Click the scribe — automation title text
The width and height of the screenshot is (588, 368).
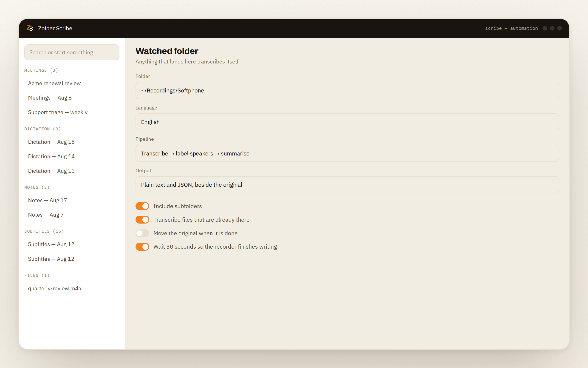(512, 28)
